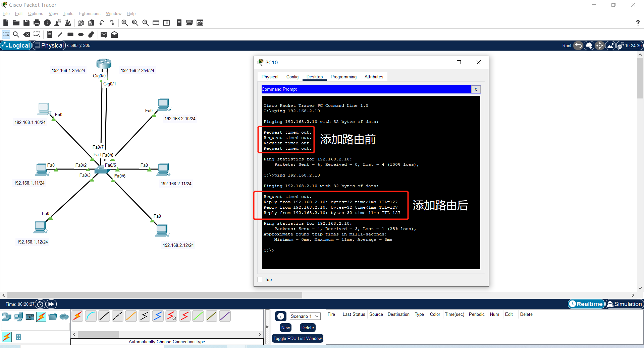Reset zoom with the R magnifier
Screen dimensions: 644x348
(x=135, y=23)
